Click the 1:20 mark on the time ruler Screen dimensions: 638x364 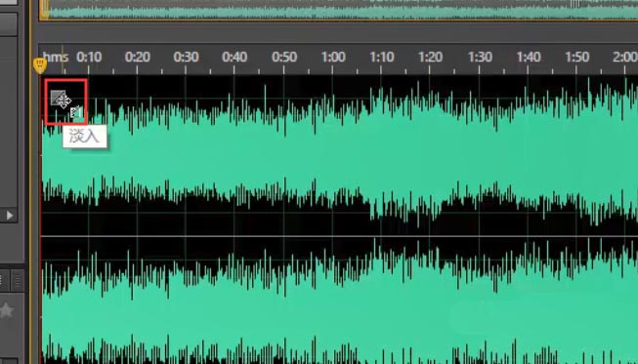click(x=431, y=57)
